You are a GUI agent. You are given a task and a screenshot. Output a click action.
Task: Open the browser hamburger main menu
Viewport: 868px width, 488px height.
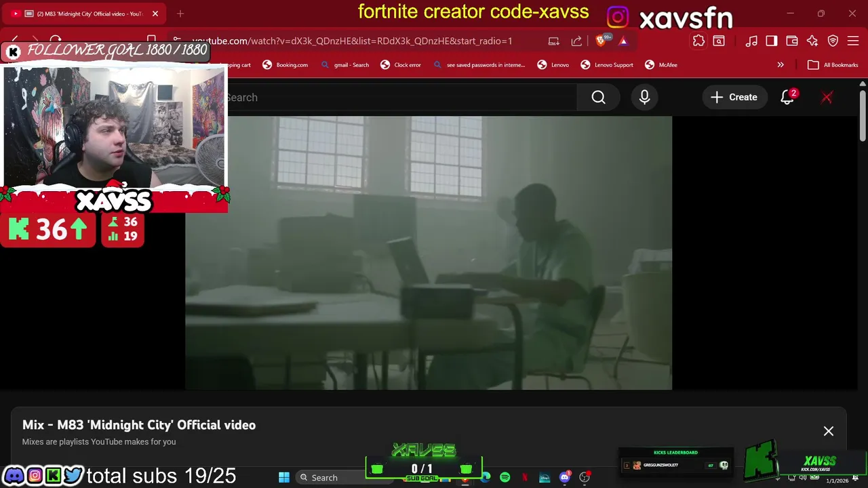tap(853, 41)
